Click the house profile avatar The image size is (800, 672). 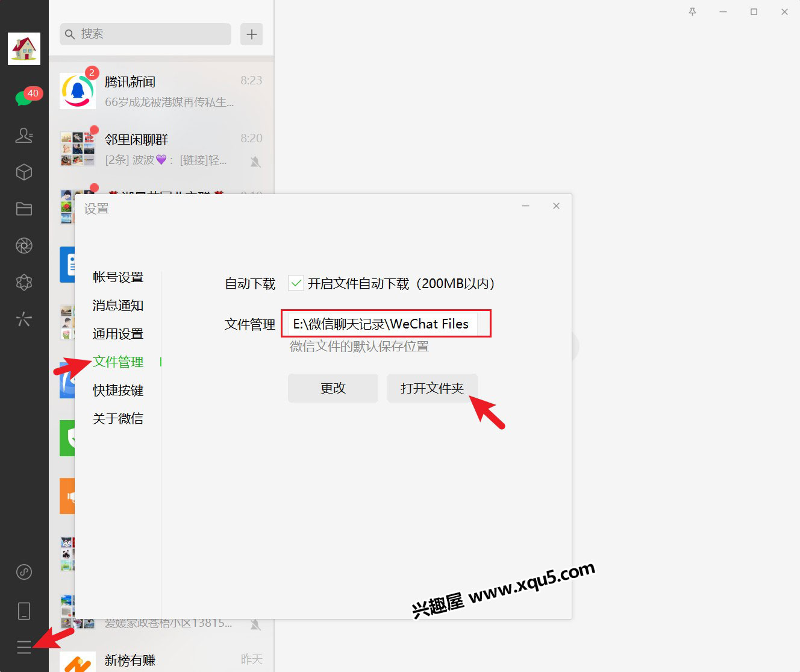[24, 49]
